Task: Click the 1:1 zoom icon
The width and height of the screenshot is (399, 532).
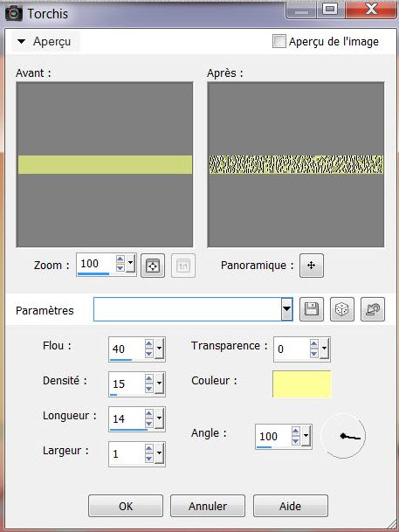Action: (x=183, y=266)
